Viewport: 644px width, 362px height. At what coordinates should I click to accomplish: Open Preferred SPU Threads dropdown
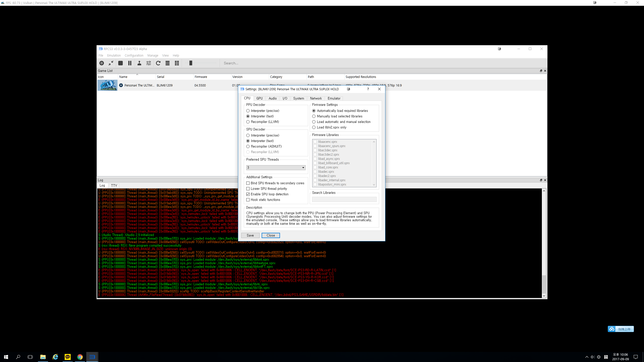[x=276, y=168]
